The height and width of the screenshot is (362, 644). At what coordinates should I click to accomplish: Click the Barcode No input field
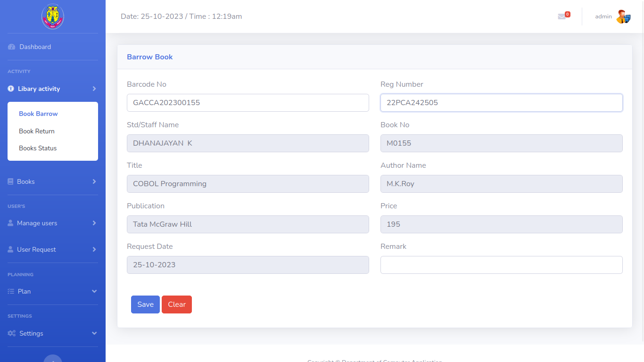(x=248, y=103)
